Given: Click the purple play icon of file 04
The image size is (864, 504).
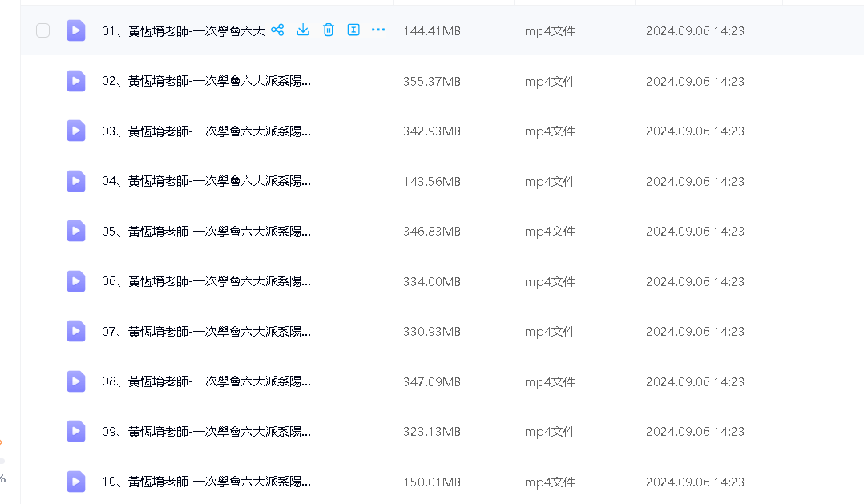Looking at the screenshot, I should pos(76,181).
